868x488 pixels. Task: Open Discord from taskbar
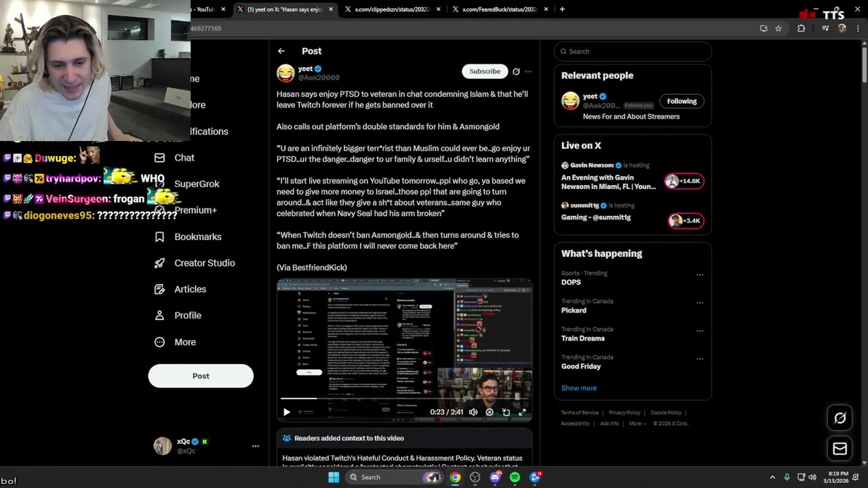(495, 477)
